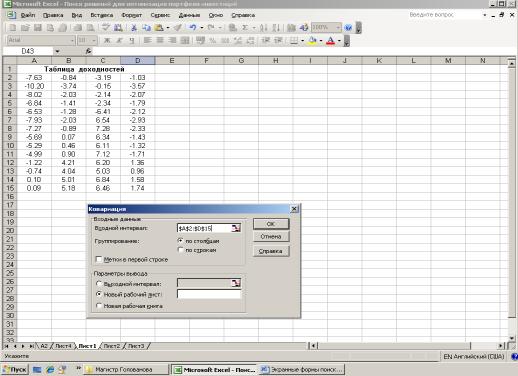The height and width of the screenshot is (376, 518).
Task: Switch to 'Магистр Голованова' taskbar window
Action: coord(126,369)
